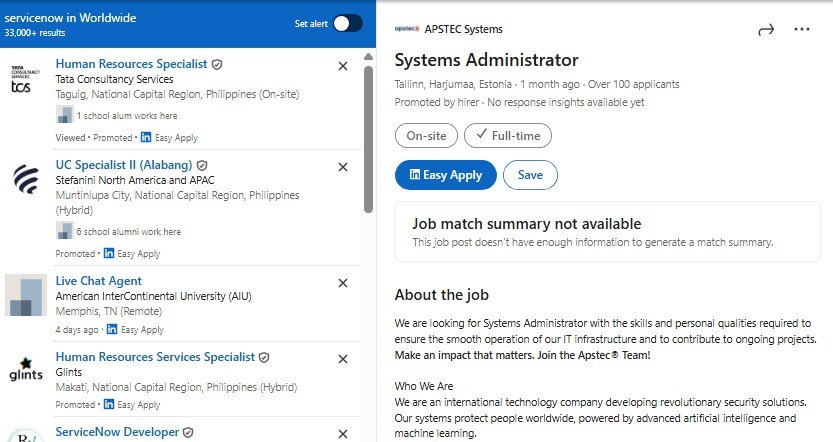
Task: Dismiss the UC Specialist II job card
Action: pos(343,167)
